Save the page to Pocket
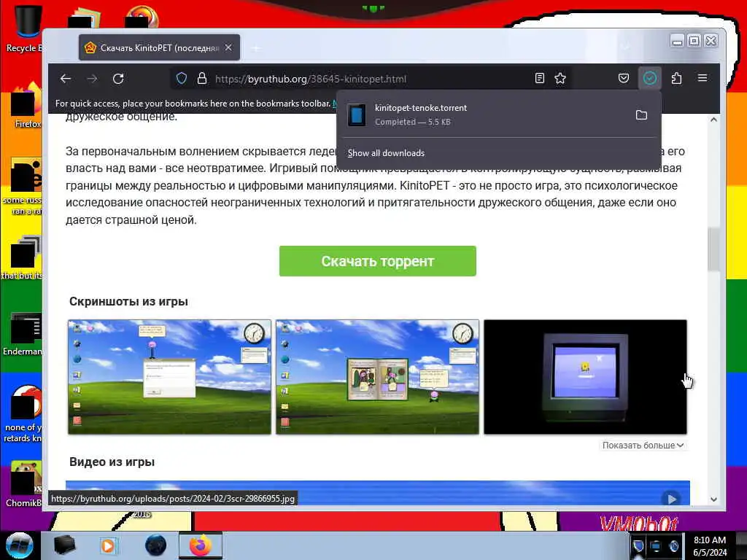The height and width of the screenshot is (560, 747). click(624, 78)
